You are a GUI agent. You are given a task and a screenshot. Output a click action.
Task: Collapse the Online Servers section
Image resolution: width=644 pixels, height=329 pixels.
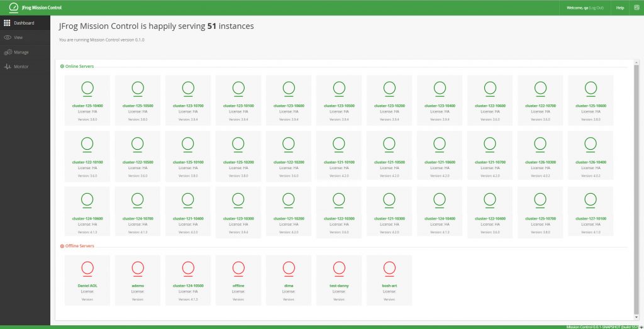click(x=62, y=66)
